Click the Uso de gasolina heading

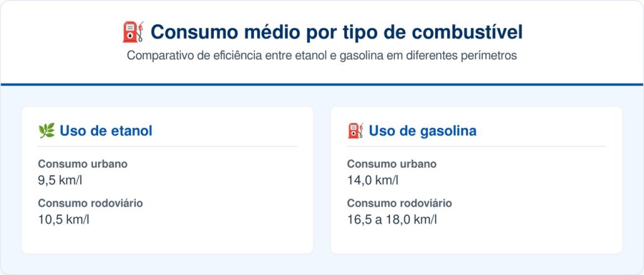click(x=422, y=131)
